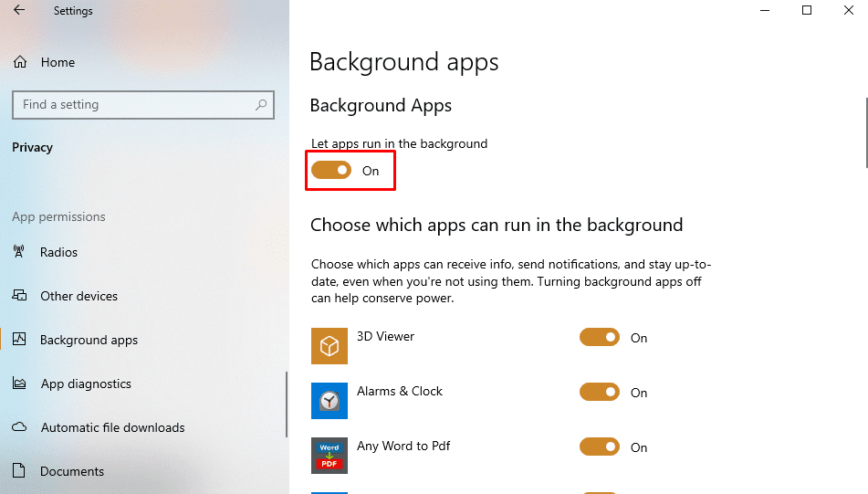
Task: Select Radios in the sidebar
Action: coord(58,252)
